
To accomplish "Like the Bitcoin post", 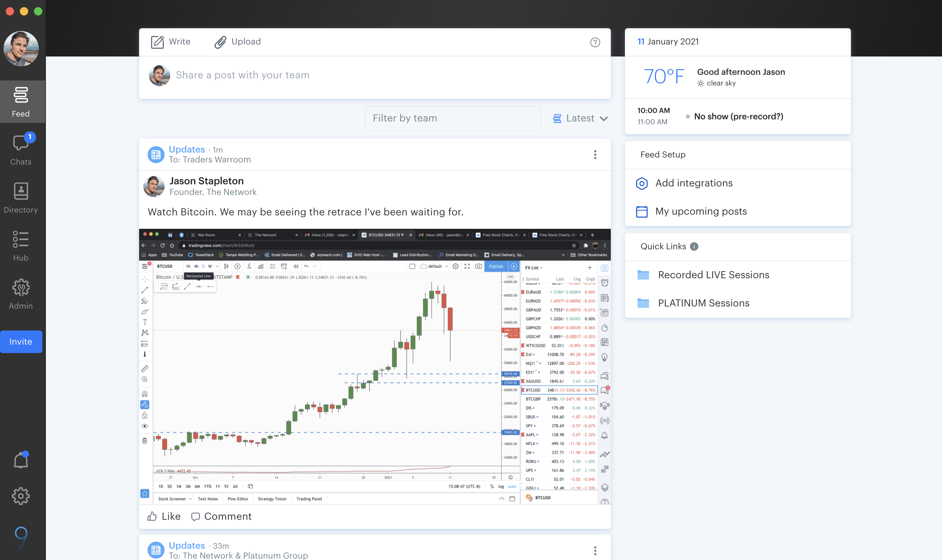I will coord(164,516).
